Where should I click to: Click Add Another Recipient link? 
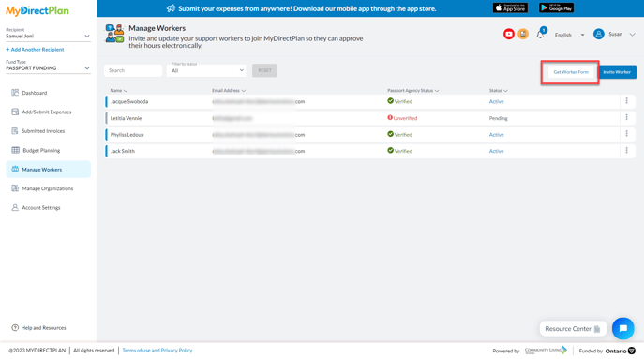[35, 50]
